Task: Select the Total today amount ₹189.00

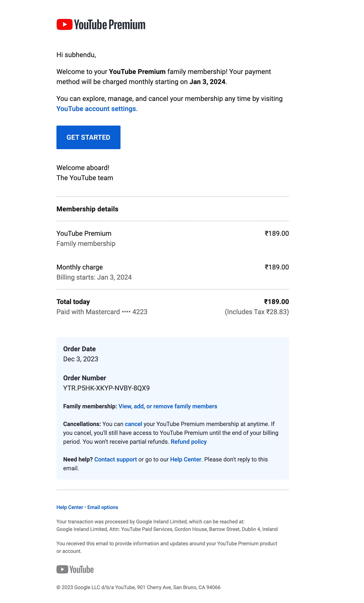Action: click(277, 302)
